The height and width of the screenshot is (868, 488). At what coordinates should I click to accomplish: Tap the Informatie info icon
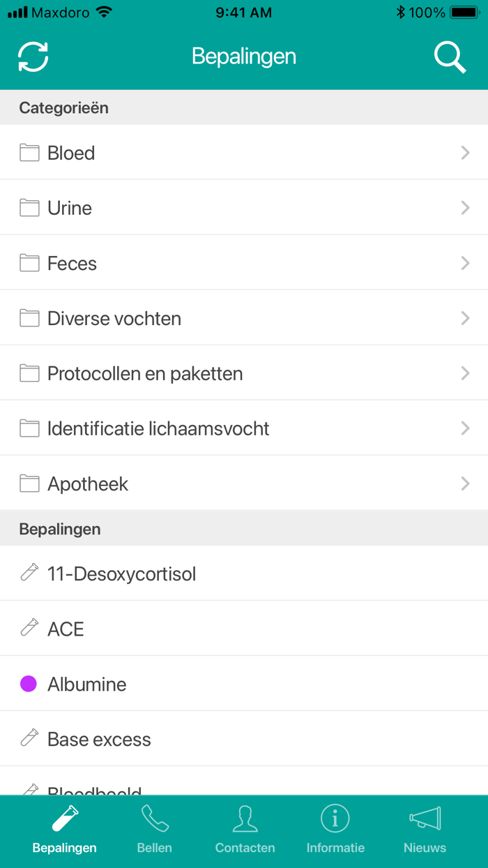[x=335, y=818]
